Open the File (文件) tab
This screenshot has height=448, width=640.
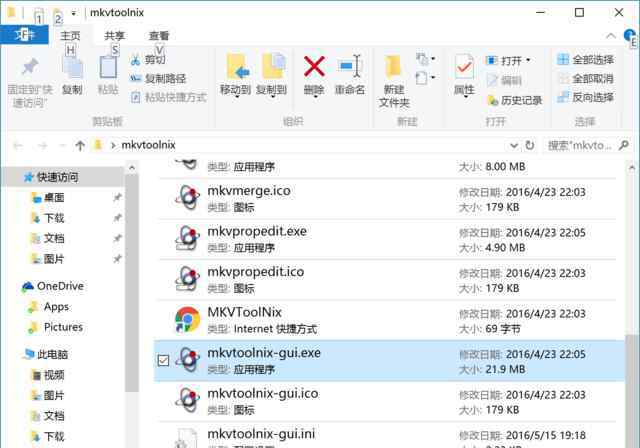(x=24, y=35)
